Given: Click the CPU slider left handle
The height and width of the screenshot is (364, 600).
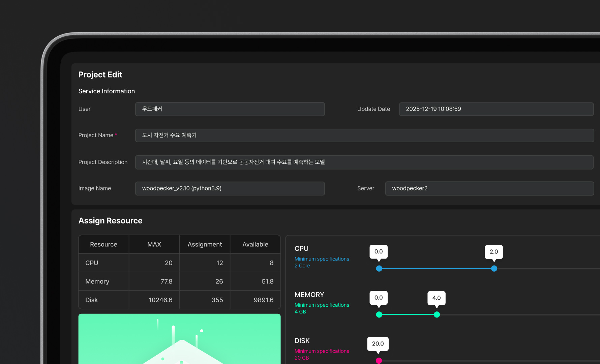Looking at the screenshot, I should tap(379, 269).
